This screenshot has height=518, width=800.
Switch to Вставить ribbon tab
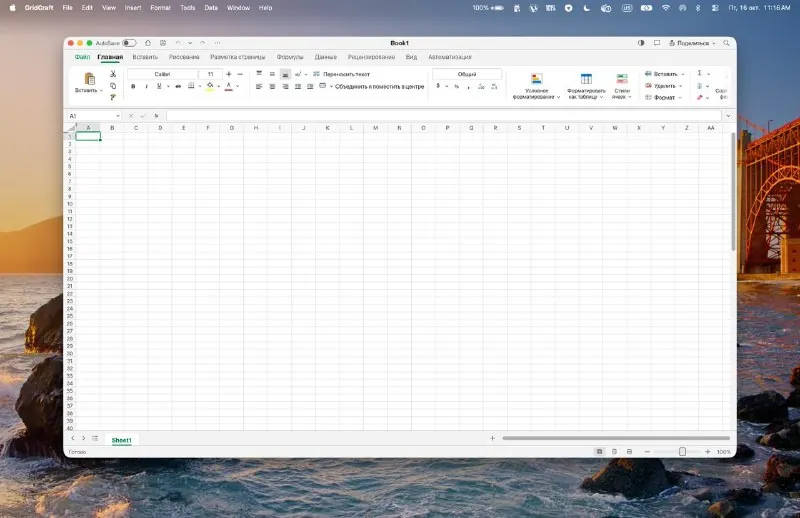(x=145, y=57)
